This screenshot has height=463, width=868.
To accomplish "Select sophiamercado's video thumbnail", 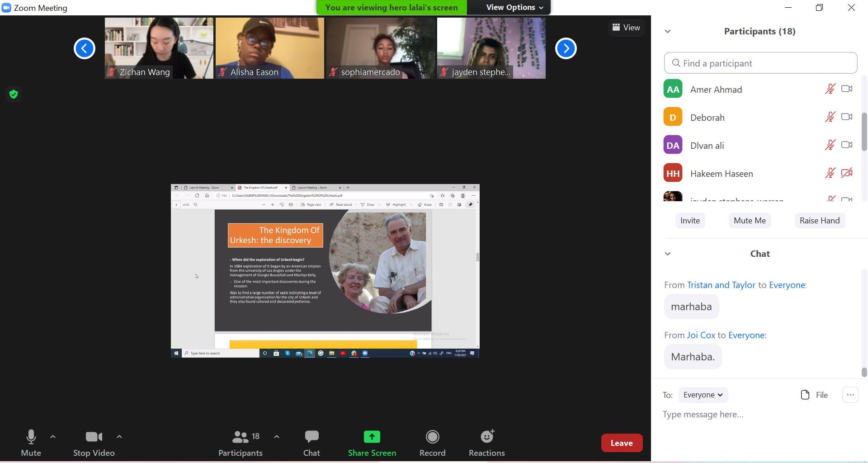I will point(381,48).
